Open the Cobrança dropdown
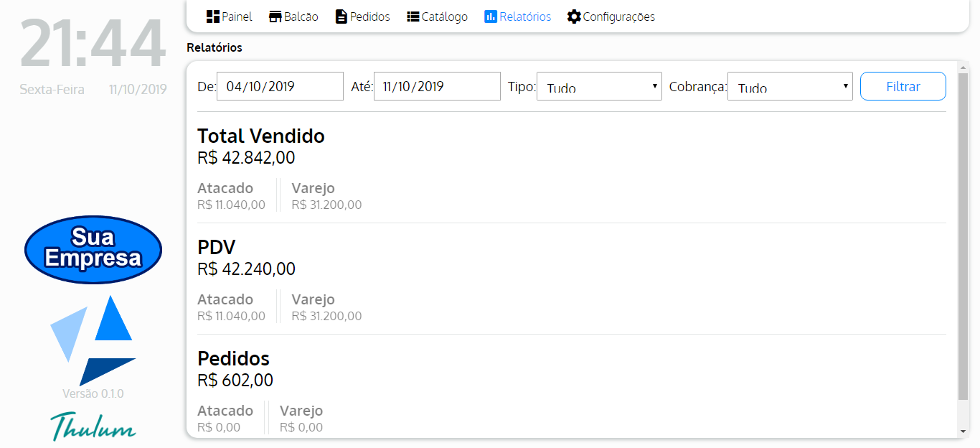Screen dimensions: 980x448 pyautogui.click(x=790, y=87)
